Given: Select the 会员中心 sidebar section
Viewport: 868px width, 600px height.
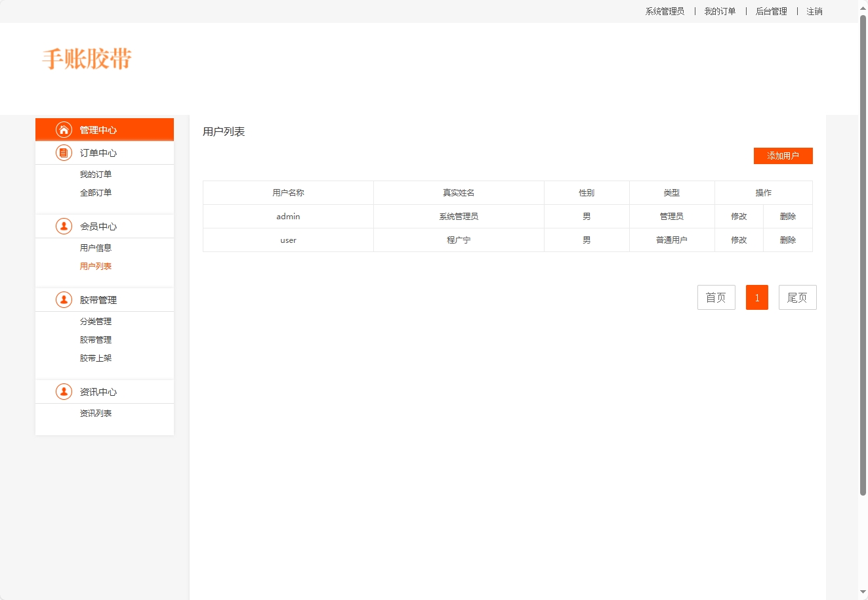Looking at the screenshot, I should (x=104, y=226).
